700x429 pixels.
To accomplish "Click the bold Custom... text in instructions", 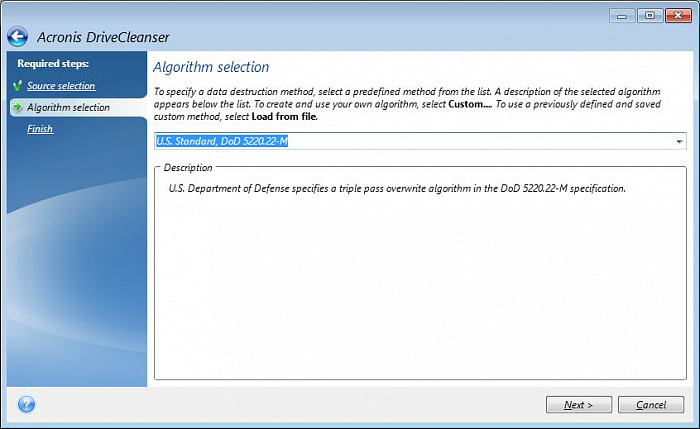I will point(470,104).
